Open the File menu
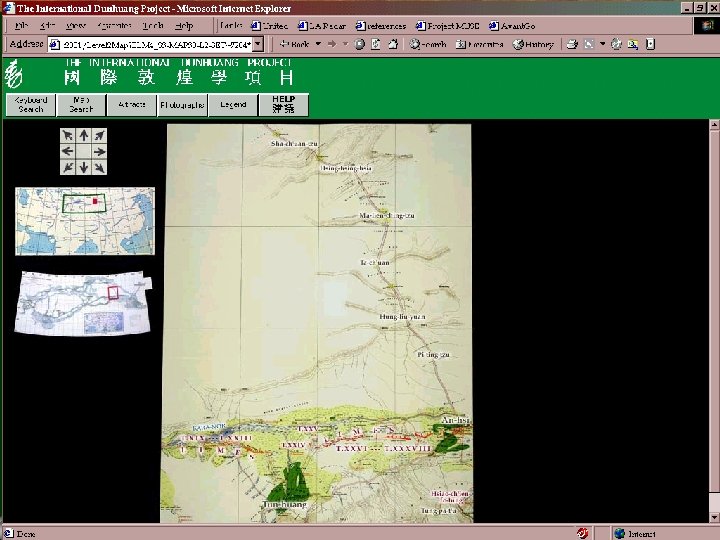Screen dimensions: 720x540 pos(21,26)
